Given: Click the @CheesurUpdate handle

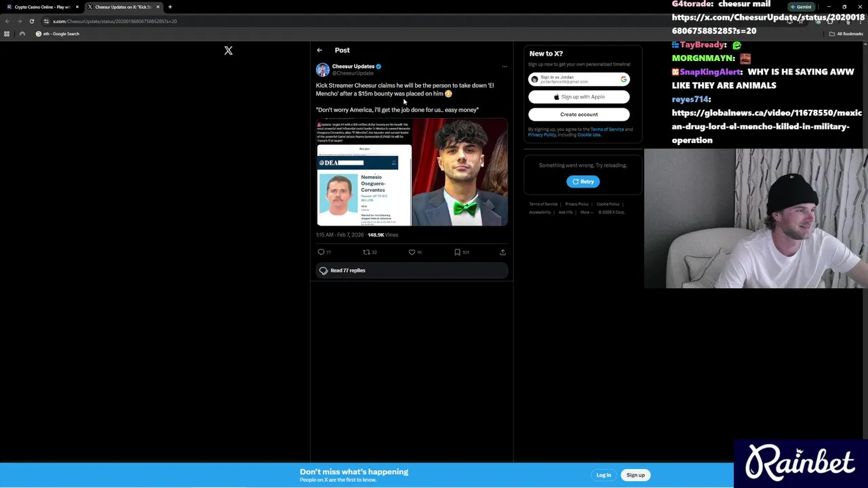Looking at the screenshot, I should point(353,73).
